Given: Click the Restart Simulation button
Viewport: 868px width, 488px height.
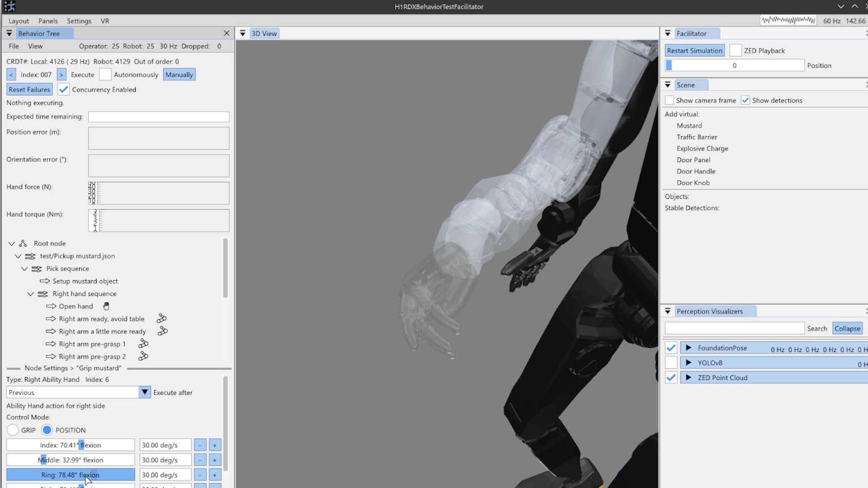Looking at the screenshot, I should pos(695,50).
